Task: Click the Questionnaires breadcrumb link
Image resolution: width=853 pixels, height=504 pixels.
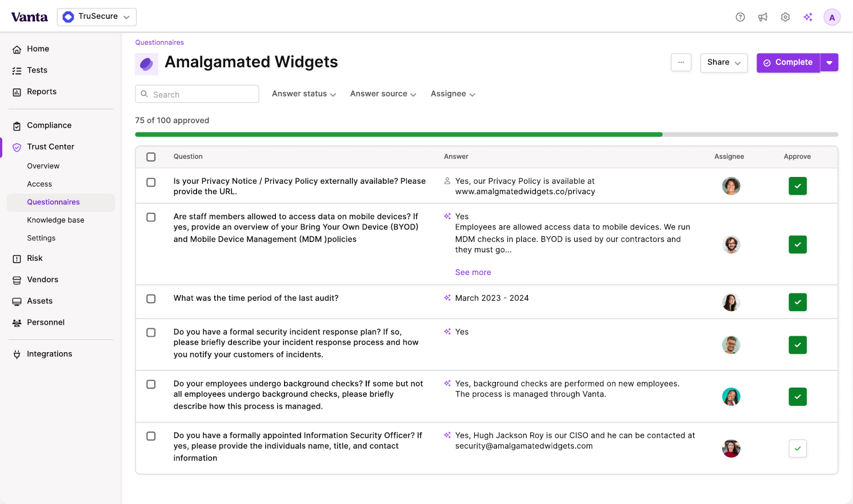Action: [x=159, y=43]
